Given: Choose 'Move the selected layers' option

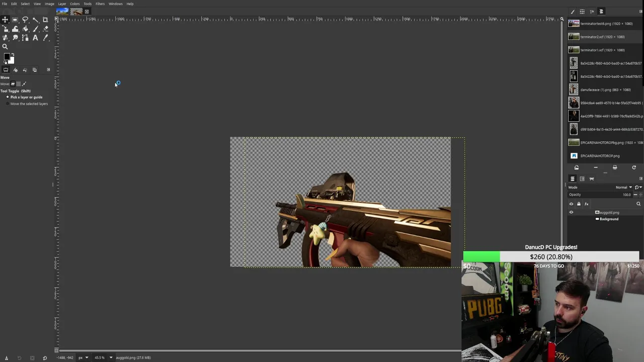Looking at the screenshot, I should pos(27,104).
